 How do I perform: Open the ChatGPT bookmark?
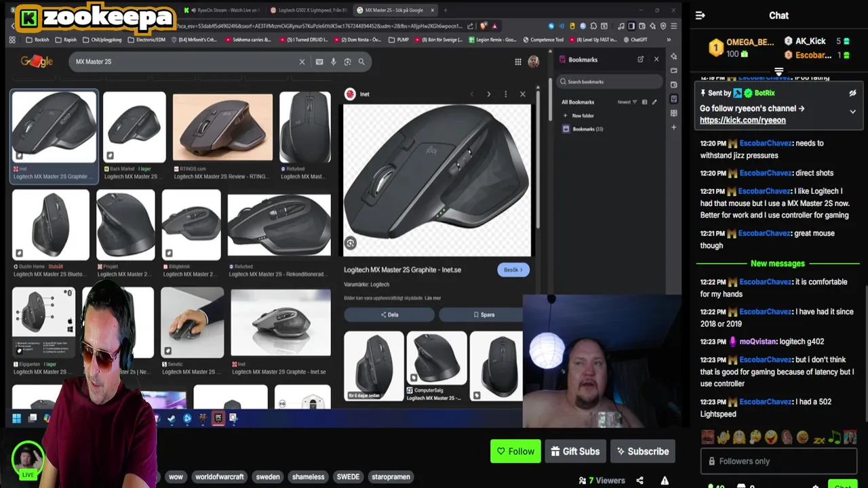634,40
